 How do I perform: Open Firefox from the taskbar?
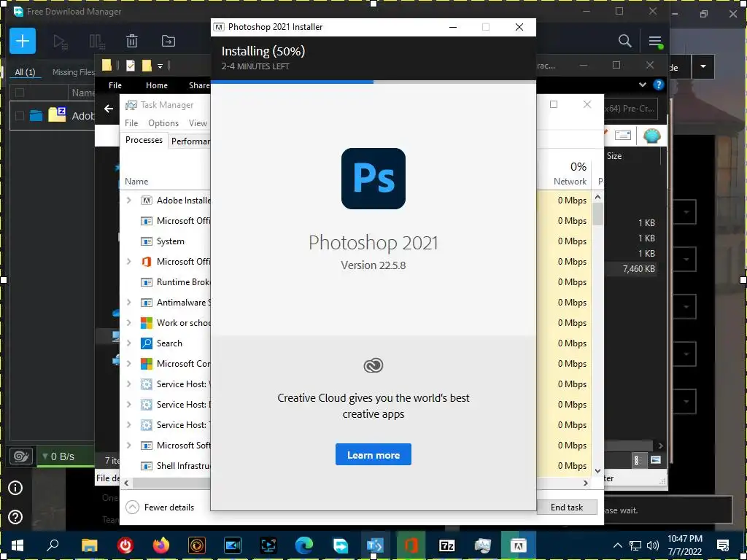(161, 545)
